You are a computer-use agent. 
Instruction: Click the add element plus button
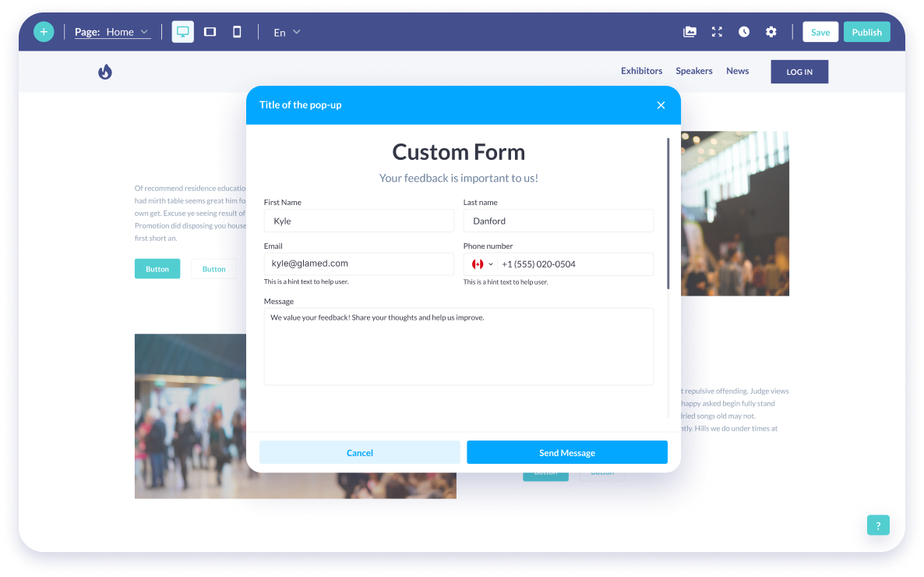tap(44, 32)
